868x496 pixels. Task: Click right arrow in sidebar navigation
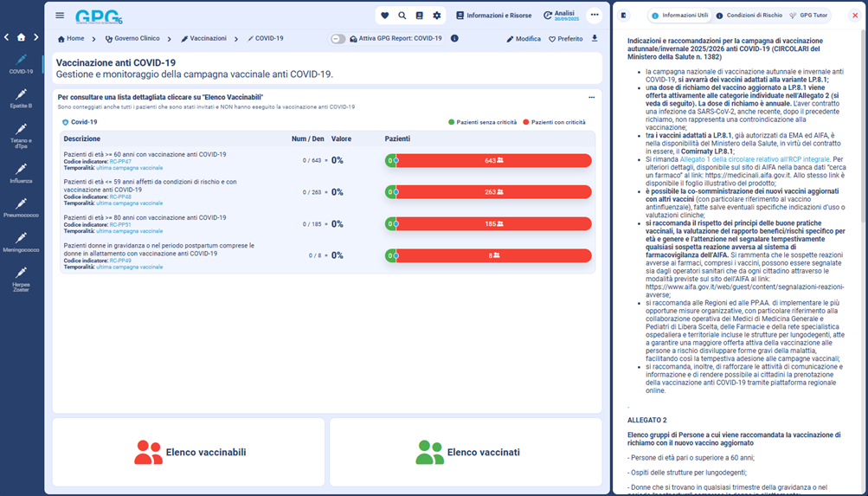point(36,37)
